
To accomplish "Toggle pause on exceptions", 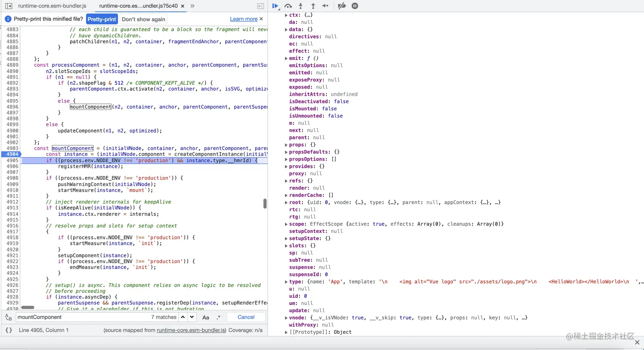I will pyautogui.click(x=355, y=6).
